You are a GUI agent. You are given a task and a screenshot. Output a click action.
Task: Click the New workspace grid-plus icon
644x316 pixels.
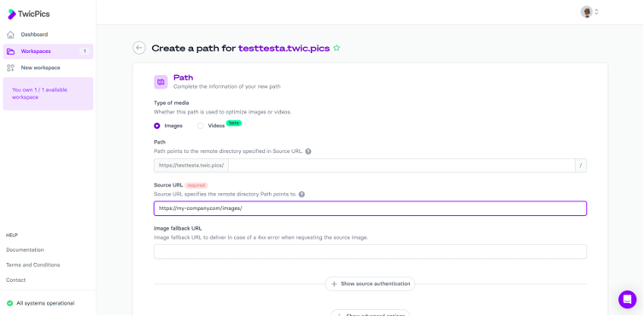point(11,68)
